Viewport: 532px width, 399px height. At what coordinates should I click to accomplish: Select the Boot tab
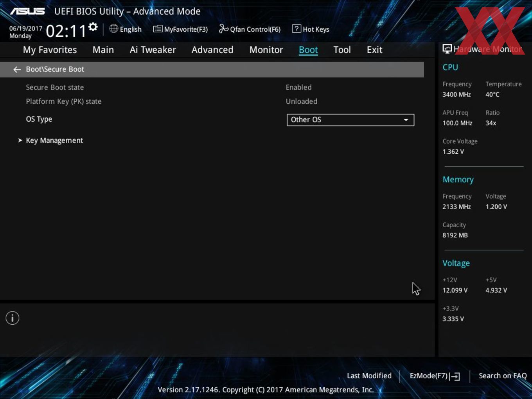click(308, 50)
